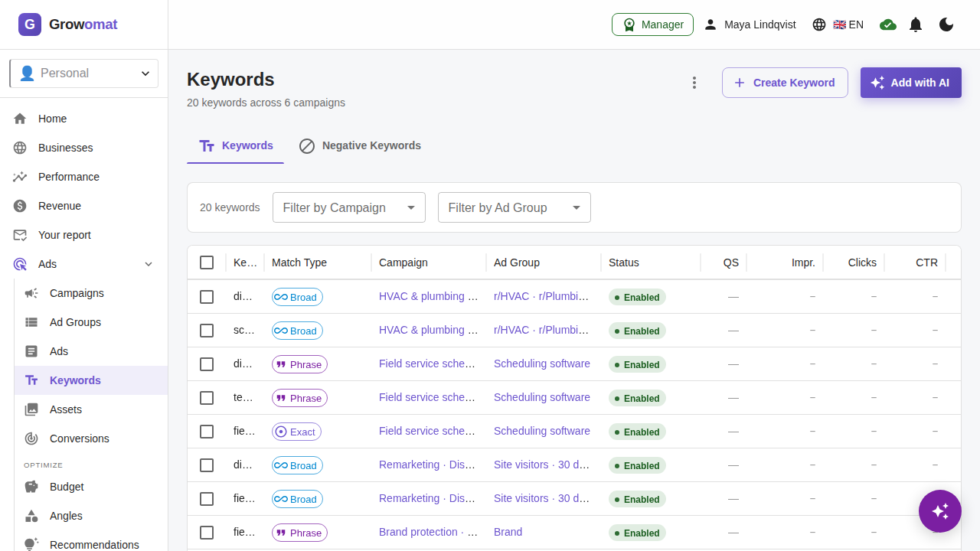Open Your report in sidebar
The height and width of the screenshot is (551, 980).
click(83, 235)
